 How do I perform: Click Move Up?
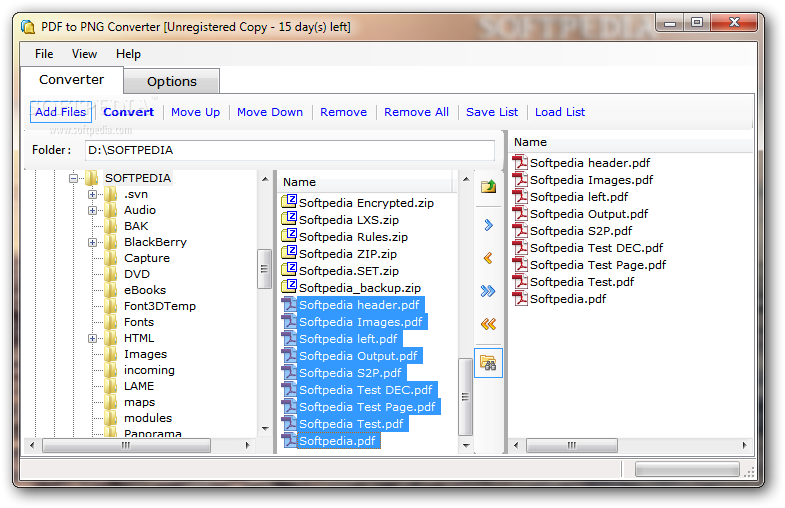[195, 112]
